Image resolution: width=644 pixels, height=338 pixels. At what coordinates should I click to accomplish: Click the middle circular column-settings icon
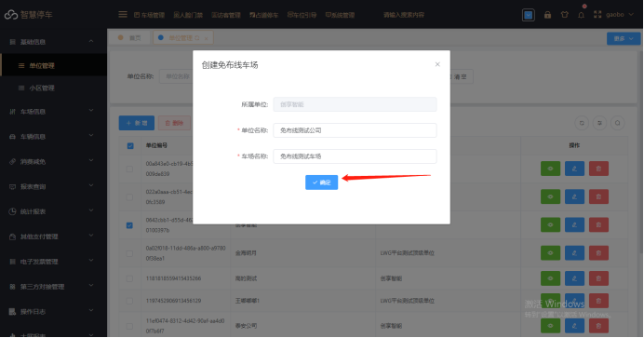tap(599, 123)
